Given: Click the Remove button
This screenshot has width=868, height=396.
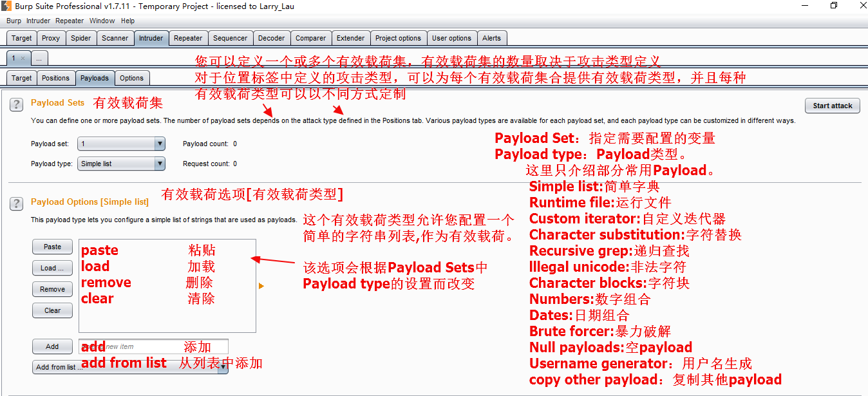Looking at the screenshot, I should coord(52,289).
